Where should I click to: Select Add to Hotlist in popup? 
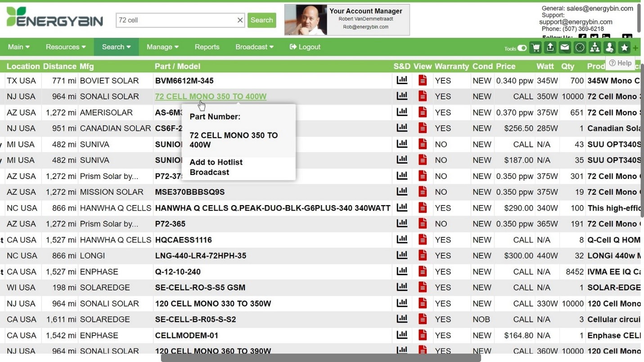pos(216,162)
